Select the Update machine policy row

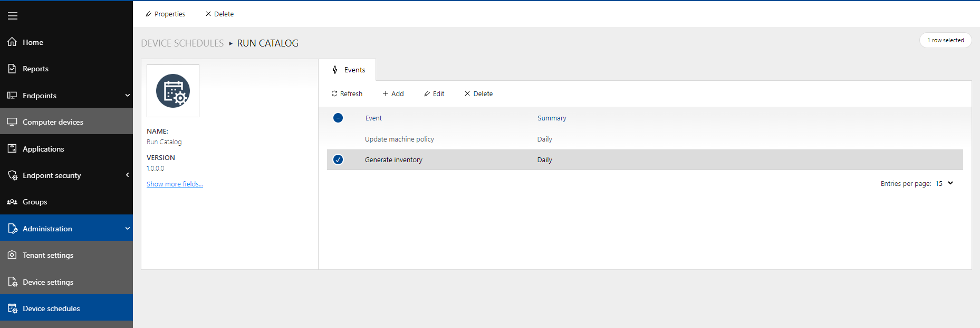click(399, 139)
